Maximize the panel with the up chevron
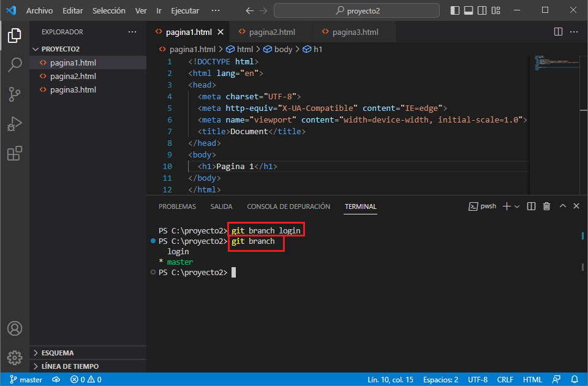Image resolution: width=588 pixels, height=386 pixels. click(563, 206)
